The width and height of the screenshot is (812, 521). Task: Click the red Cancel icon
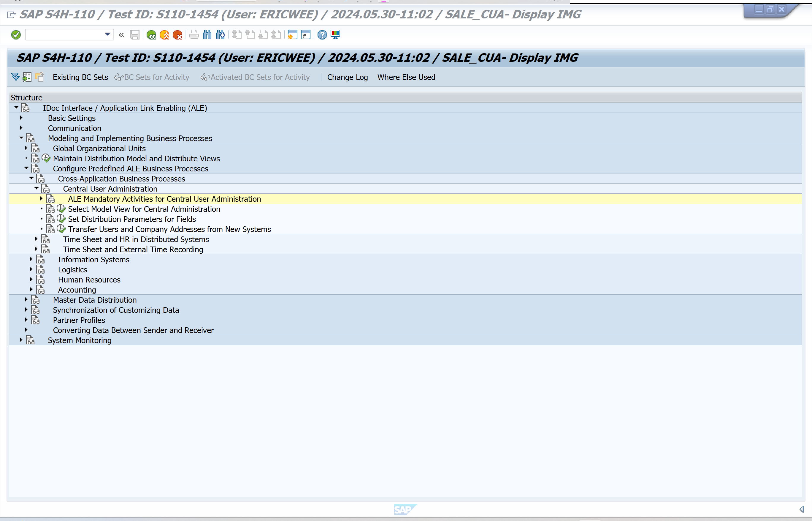tap(177, 35)
